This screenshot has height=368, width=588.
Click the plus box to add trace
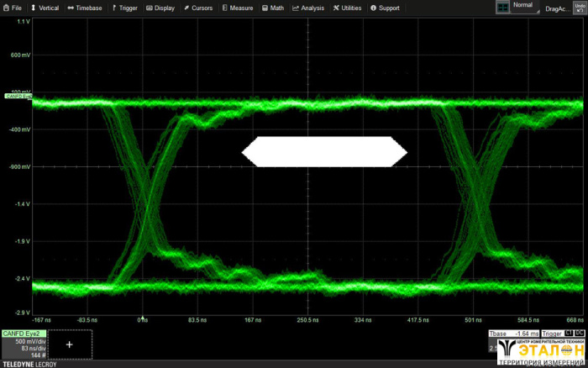point(70,344)
